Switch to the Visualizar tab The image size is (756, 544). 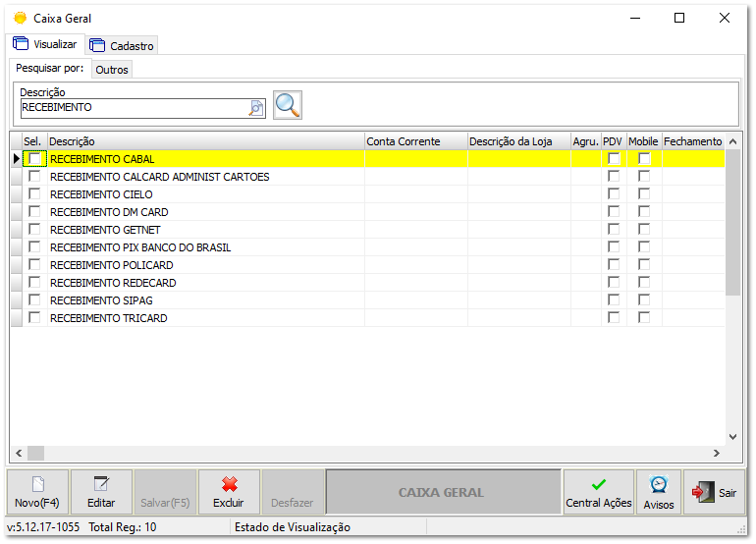(45, 44)
